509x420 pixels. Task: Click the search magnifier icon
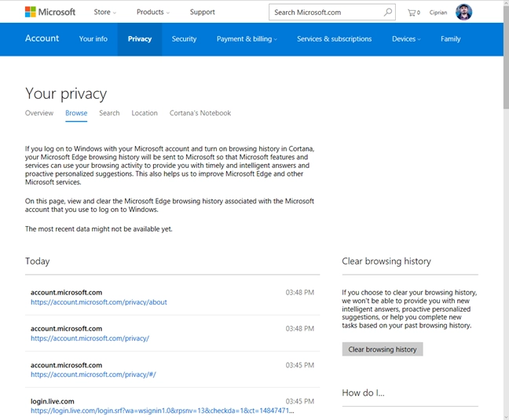point(387,13)
